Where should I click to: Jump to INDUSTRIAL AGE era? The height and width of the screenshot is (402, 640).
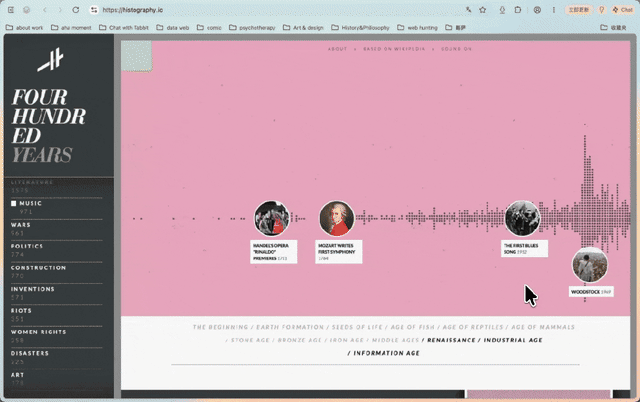pyautogui.click(x=513, y=340)
